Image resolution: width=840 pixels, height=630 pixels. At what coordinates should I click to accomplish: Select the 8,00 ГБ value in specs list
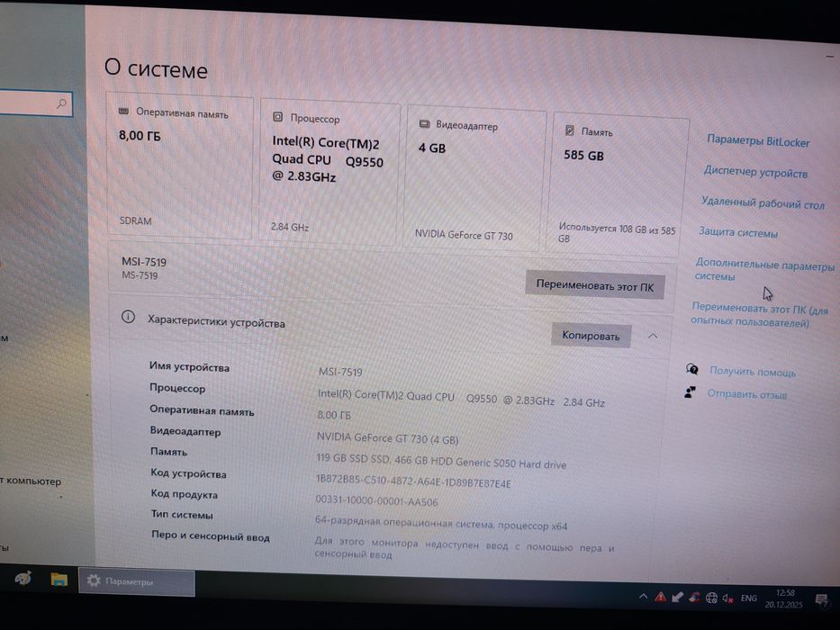coord(334,415)
